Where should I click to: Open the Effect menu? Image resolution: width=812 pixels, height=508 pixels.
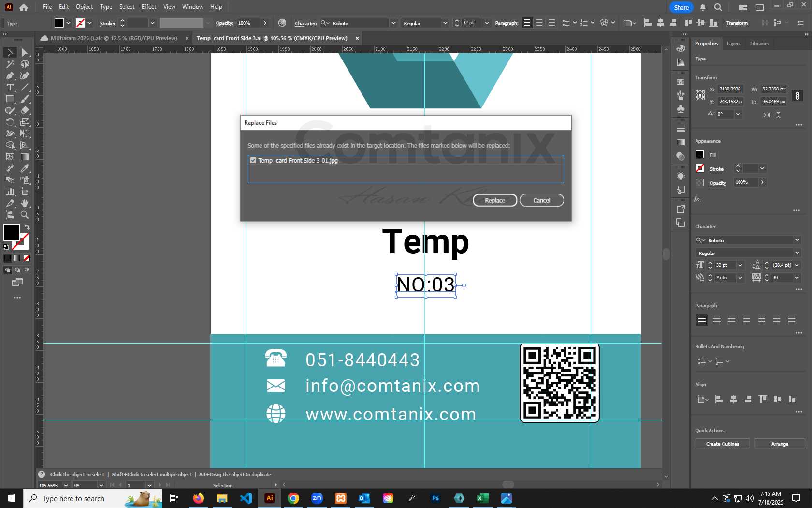[x=149, y=7]
